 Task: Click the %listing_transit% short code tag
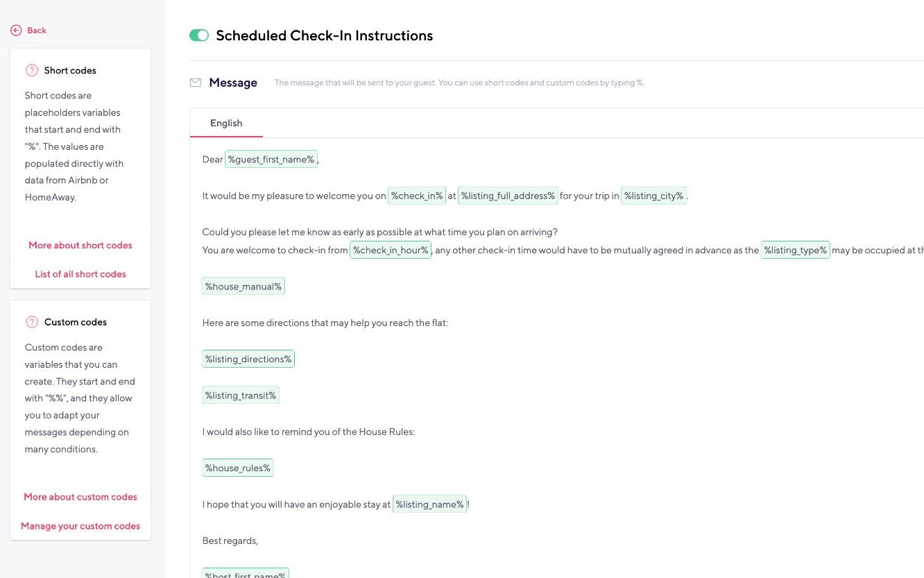(241, 396)
